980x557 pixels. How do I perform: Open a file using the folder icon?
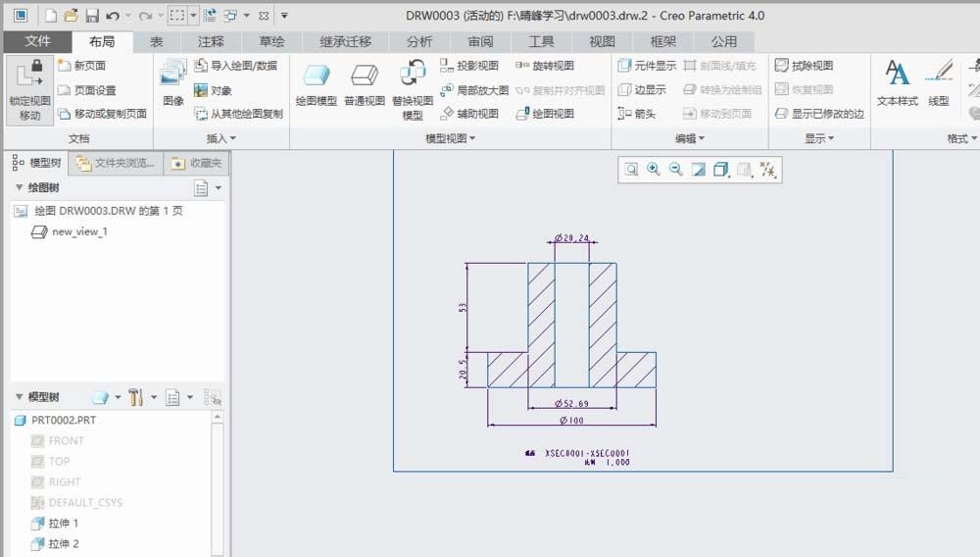[71, 16]
